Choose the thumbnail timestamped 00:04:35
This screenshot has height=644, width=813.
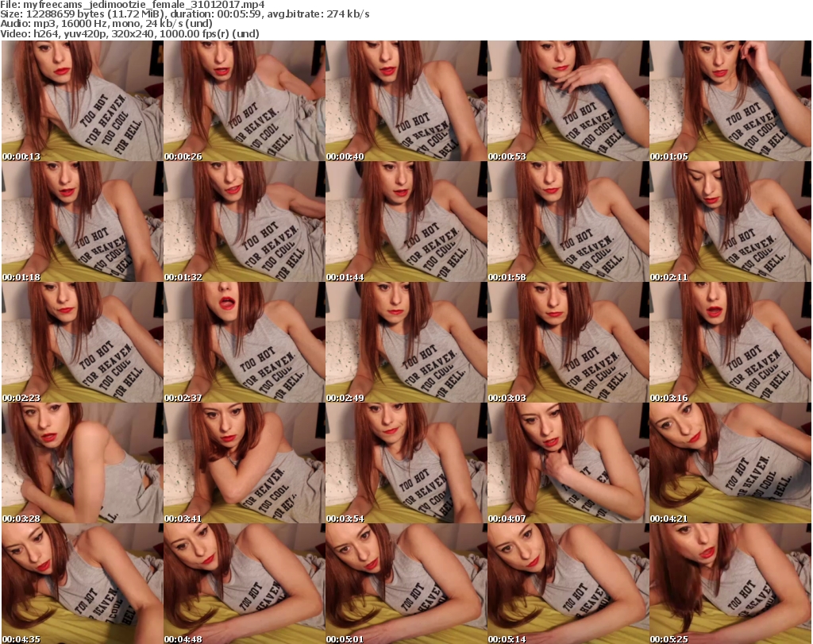pos(82,584)
